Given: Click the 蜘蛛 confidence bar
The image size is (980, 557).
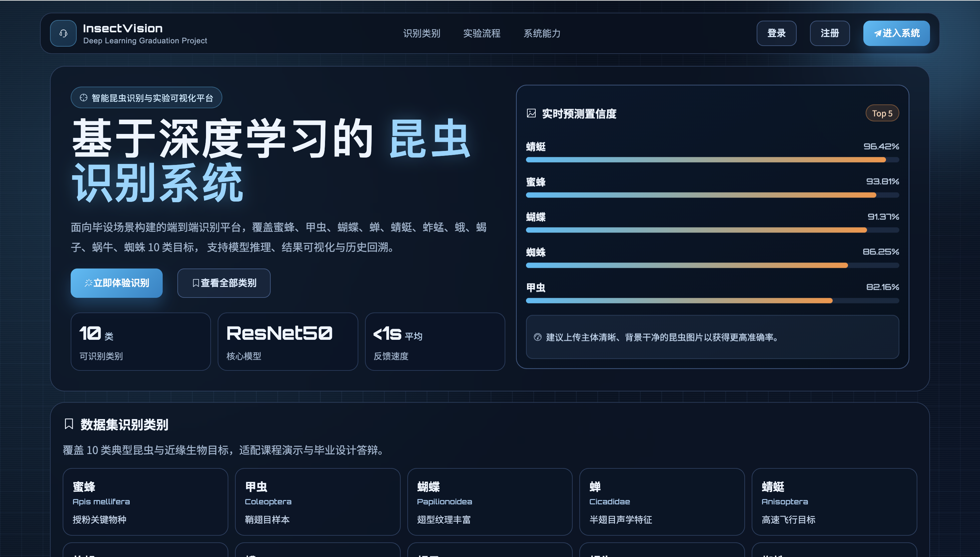Looking at the screenshot, I should click(712, 265).
